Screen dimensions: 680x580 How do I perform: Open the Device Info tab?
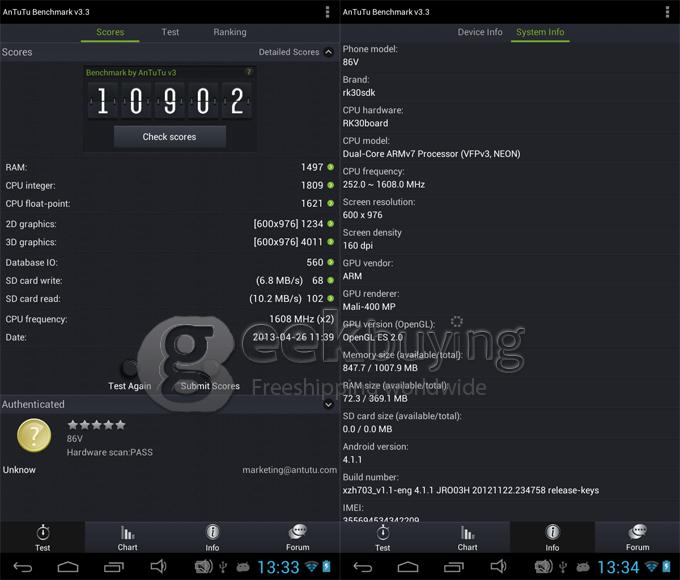click(x=480, y=32)
